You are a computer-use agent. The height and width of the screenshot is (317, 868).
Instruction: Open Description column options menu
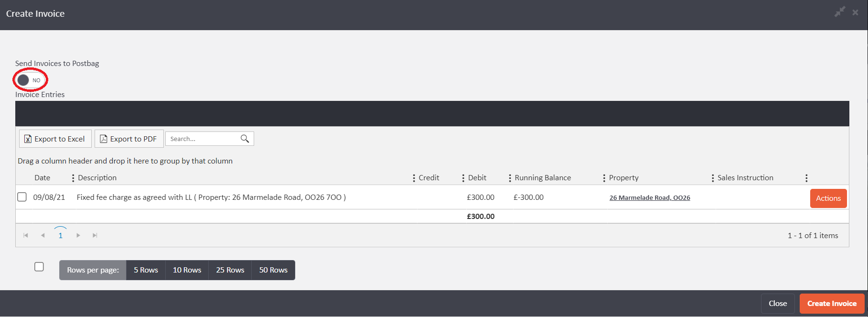click(x=414, y=178)
